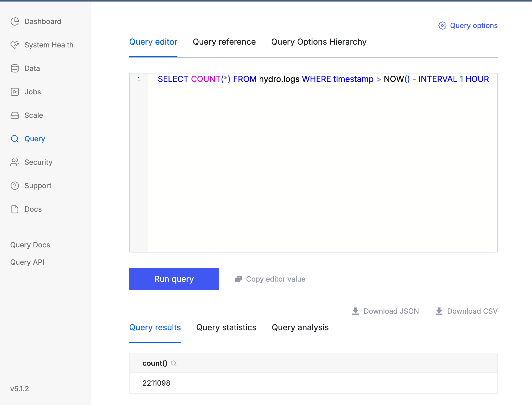Search within the count() column
The width and height of the screenshot is (532, 405).
click(174, 363)
